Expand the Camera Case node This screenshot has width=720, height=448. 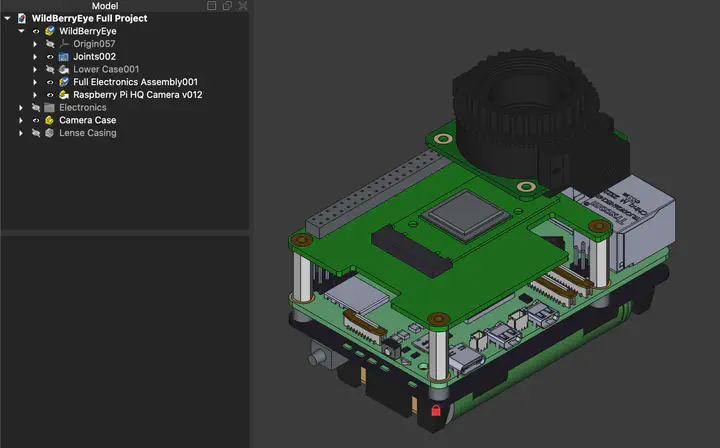[x=21, y=120]
